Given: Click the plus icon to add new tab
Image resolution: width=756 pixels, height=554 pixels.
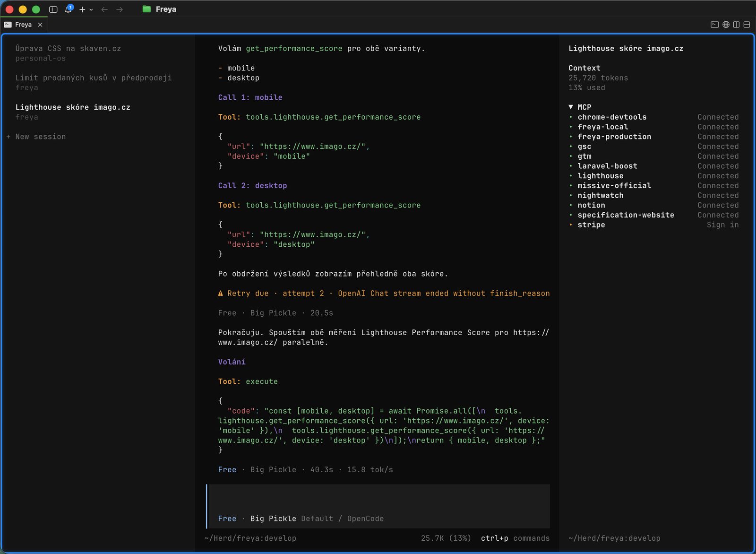Looking at the screenshot, I should (82, 9).
